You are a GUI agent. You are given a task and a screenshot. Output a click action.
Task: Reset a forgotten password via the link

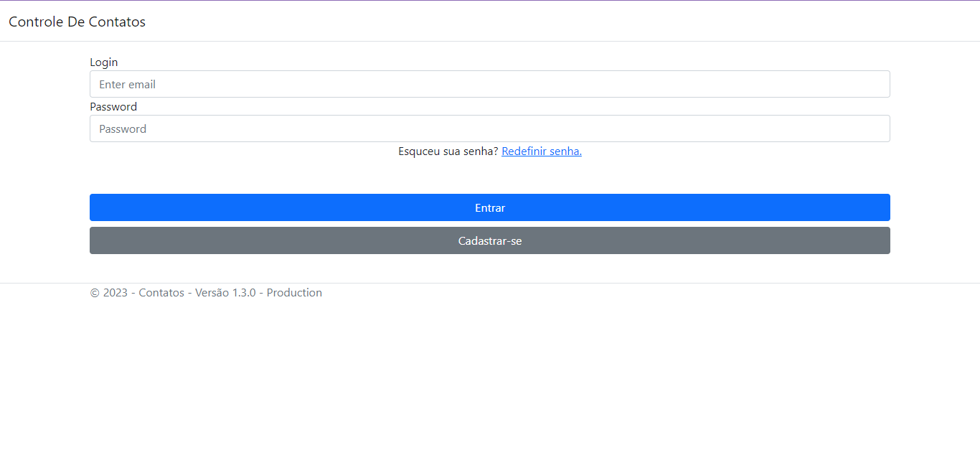point(541,151)
